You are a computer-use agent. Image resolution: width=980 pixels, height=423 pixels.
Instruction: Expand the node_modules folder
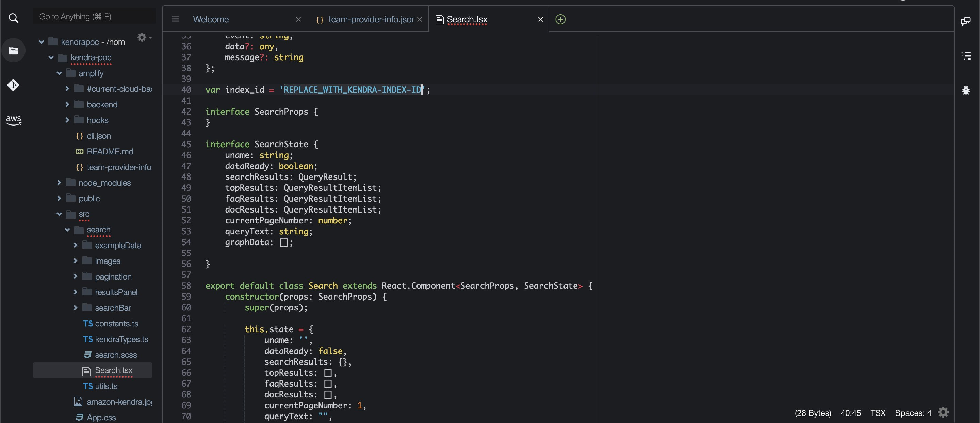click(x=59, y=183)
